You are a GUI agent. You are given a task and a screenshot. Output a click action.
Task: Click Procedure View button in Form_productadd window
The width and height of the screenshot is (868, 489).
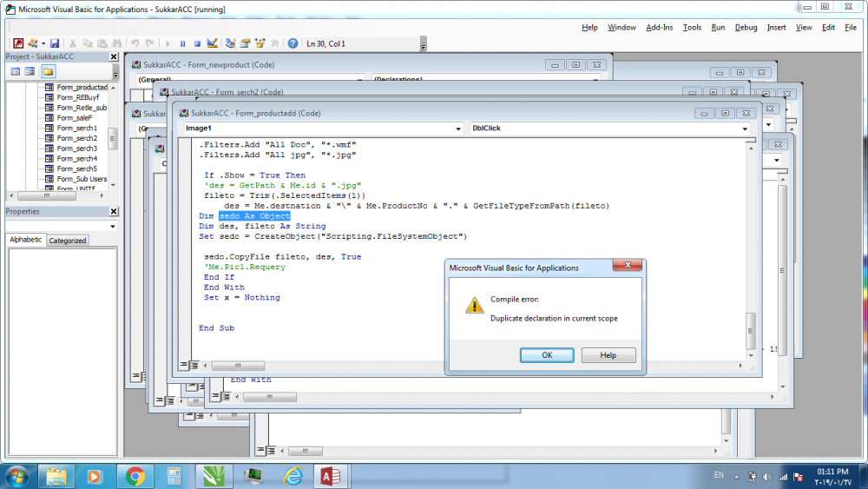pyautogui.click(x=183, y=365)
